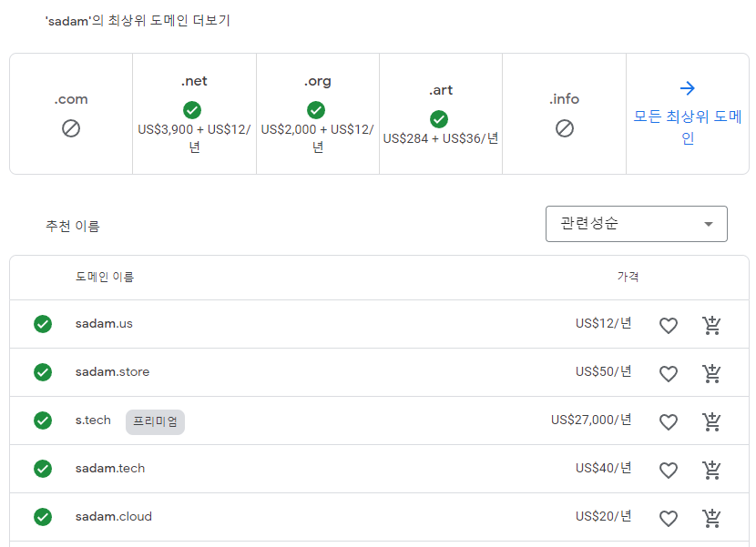Click the sadam.tech domain name
This screenshot has height=547, width=756.
[x=110, y=469]
